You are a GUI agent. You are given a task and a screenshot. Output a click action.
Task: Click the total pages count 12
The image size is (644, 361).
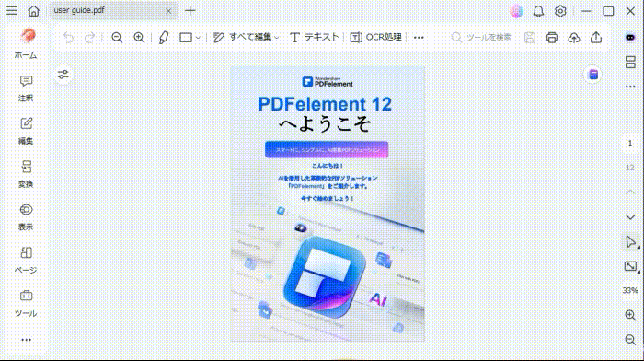click(x=630, y=168)
